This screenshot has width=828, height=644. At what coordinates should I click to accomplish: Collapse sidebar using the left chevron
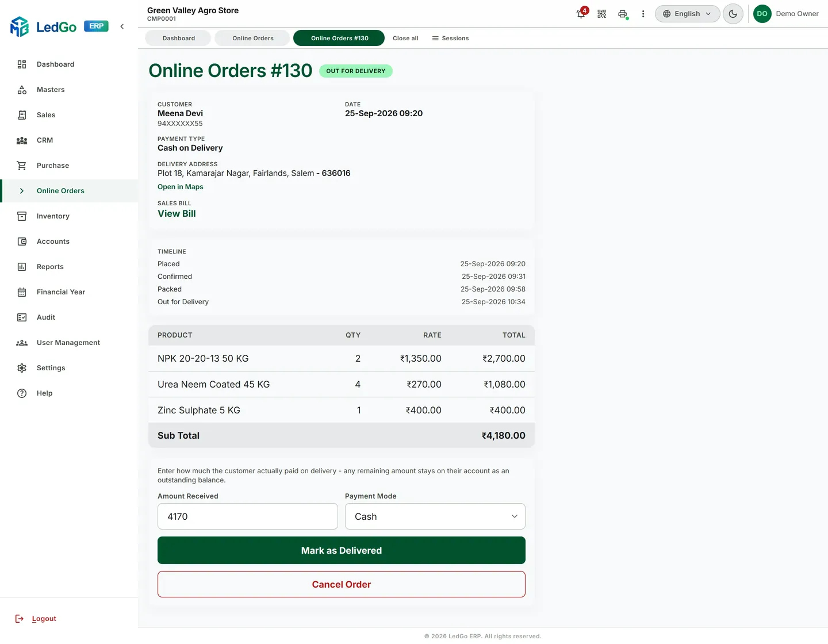[x=122, y=26]
